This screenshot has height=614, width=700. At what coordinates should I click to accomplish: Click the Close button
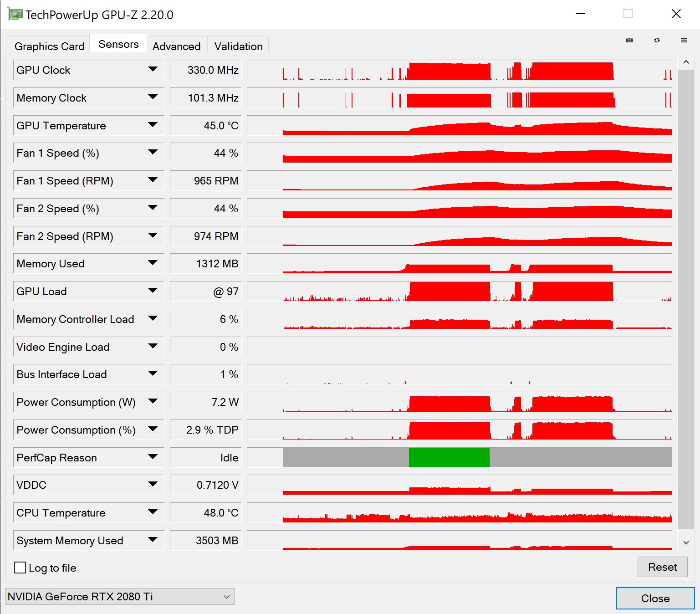click(655, 599)
